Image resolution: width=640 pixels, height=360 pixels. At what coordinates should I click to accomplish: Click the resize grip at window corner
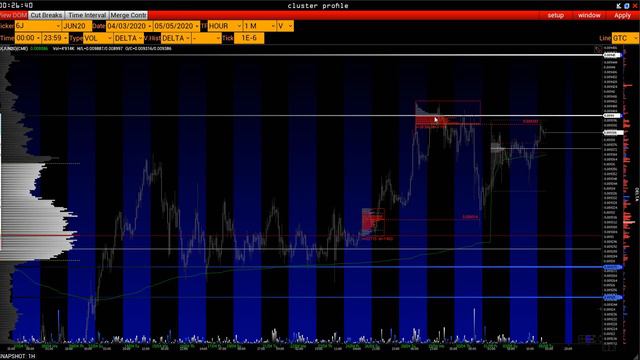coord(637,357)
